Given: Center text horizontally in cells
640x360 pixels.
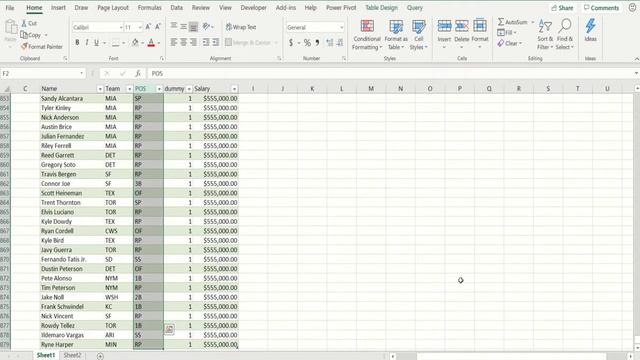Looking at the screenshot, I should coord(184,42).
